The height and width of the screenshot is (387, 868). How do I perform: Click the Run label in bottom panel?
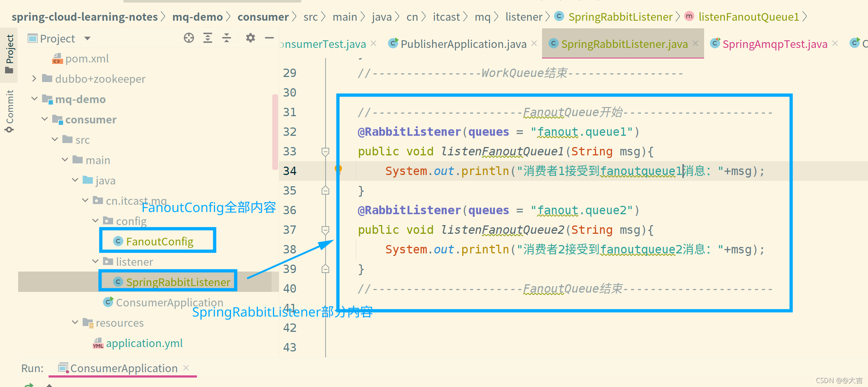coord(32,368)
